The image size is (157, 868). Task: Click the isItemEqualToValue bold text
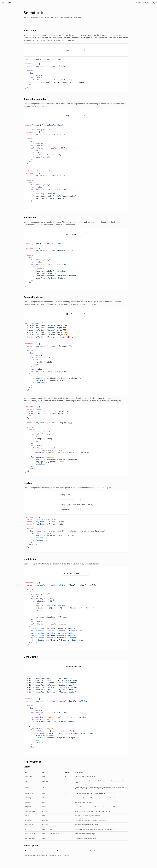pos(108,401)
